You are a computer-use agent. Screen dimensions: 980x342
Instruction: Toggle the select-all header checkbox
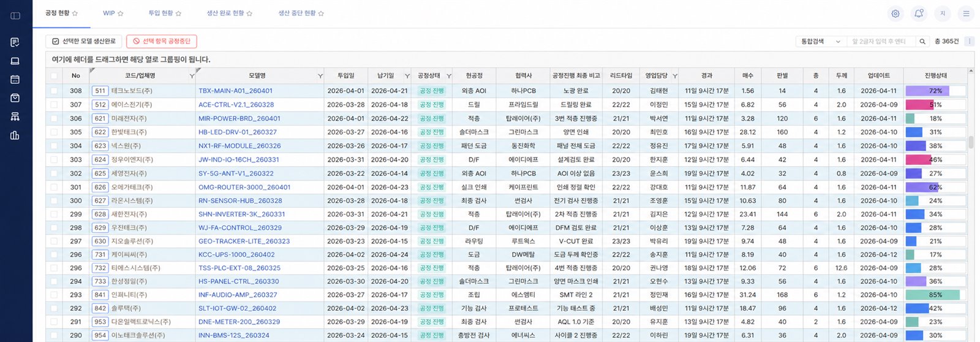(54, 76)
